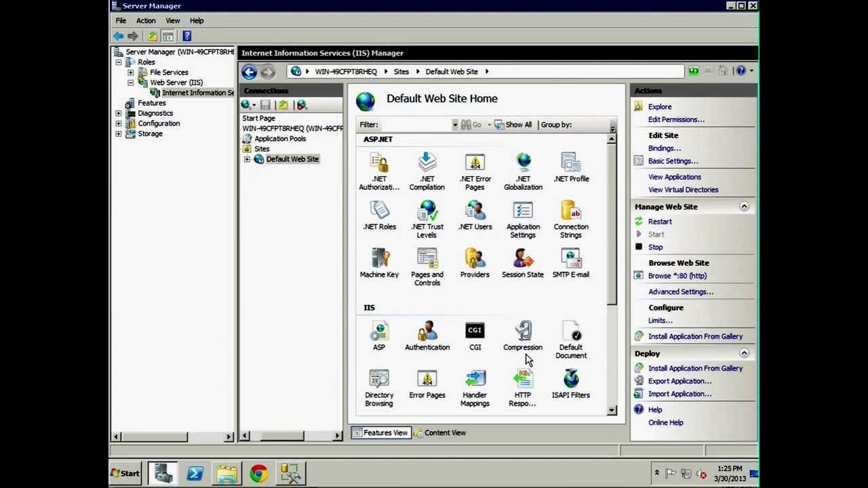Open .NET Compilation feature
Image resolution: width=868 pixels, height=488 pixels.
[427, 171]
